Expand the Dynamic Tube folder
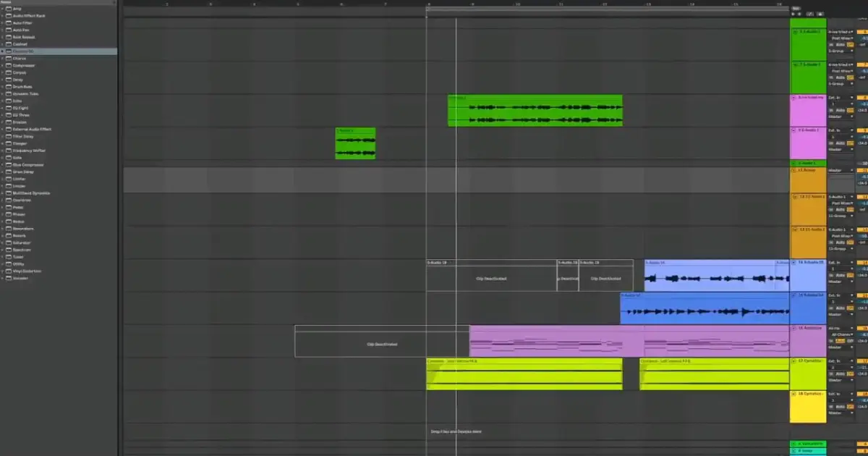Image resolution: width=868 pixels, height=456 pixels. click(x=3, y=94)
